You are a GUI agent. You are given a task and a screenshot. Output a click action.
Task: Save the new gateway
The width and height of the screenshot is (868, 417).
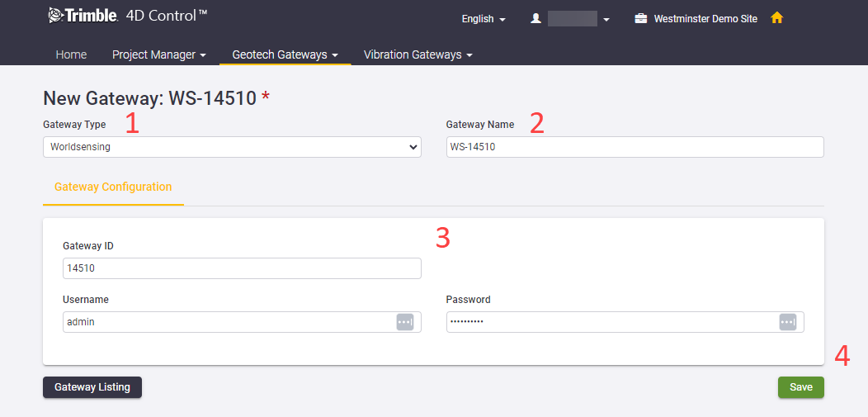[x=801, y=387]
